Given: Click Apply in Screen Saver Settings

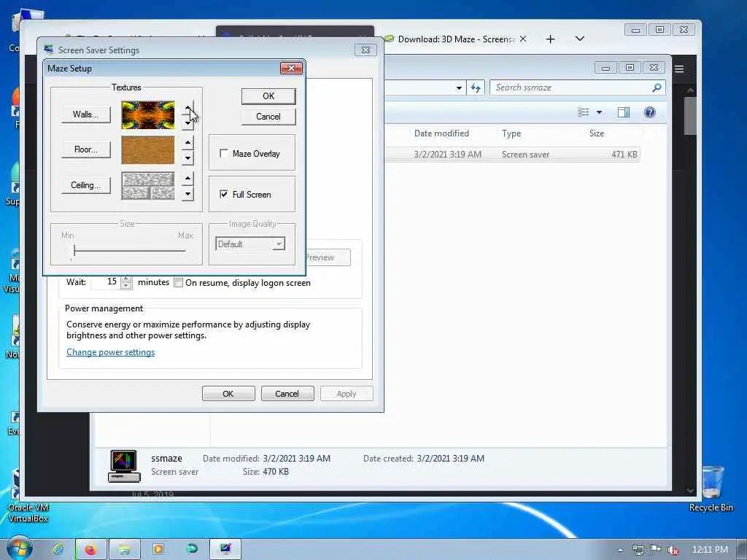Looking at the screenshot, I should pos(347,394).
